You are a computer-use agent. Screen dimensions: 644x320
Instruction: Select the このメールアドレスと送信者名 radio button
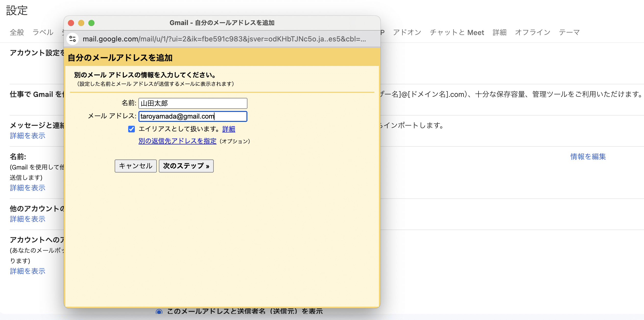pyautogui.click(x=159, y=312)
